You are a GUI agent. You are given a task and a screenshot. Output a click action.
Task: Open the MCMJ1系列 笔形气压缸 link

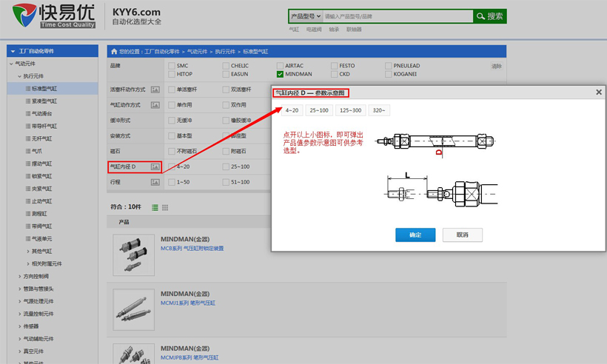pos(188,303)
